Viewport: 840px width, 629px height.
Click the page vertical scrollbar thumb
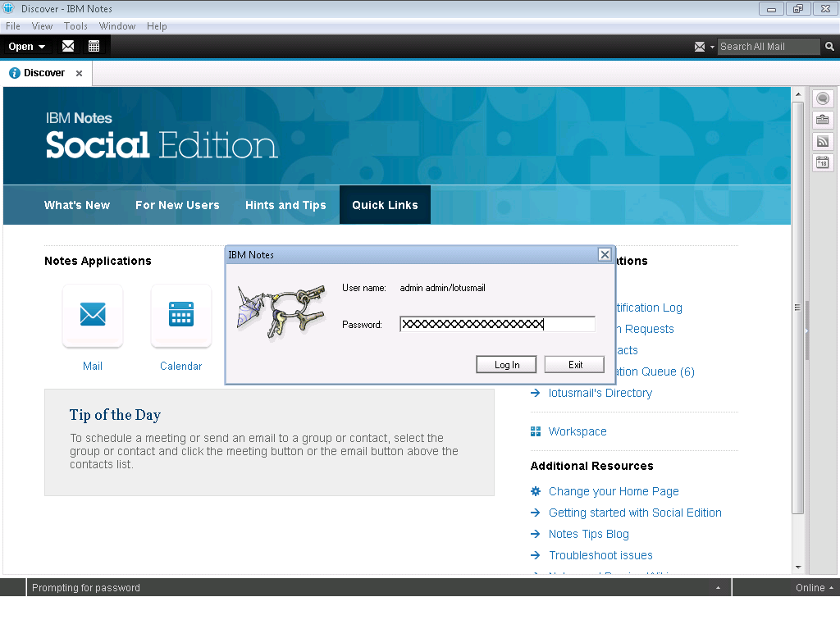click(x=798, y=308)
